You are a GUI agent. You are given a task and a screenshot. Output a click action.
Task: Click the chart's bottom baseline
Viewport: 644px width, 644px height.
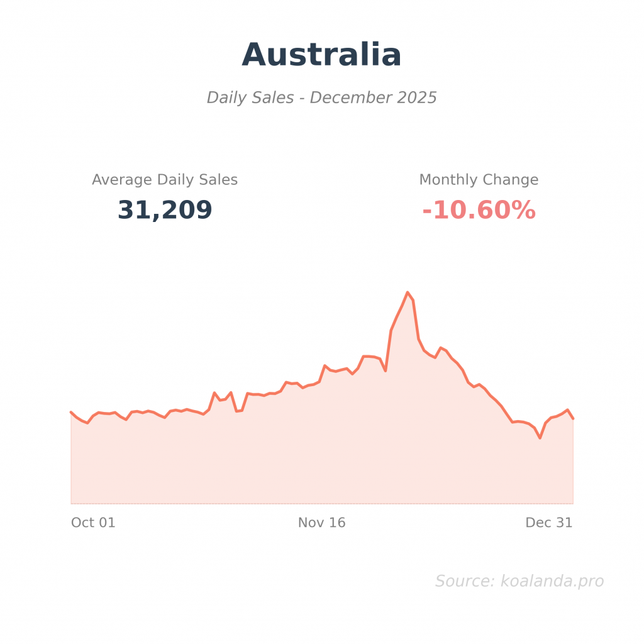point(321,503)
